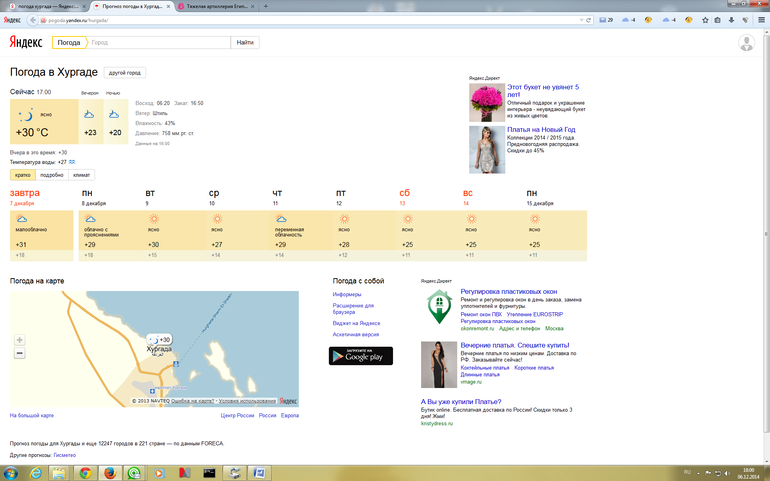
Task: Open a new browser tab
Action: point(266,6)
